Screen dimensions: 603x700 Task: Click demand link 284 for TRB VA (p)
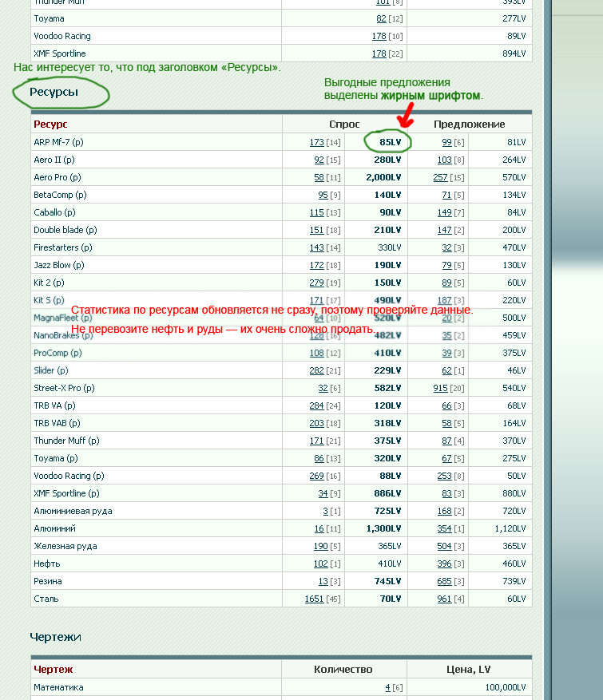tap(316, 405)
